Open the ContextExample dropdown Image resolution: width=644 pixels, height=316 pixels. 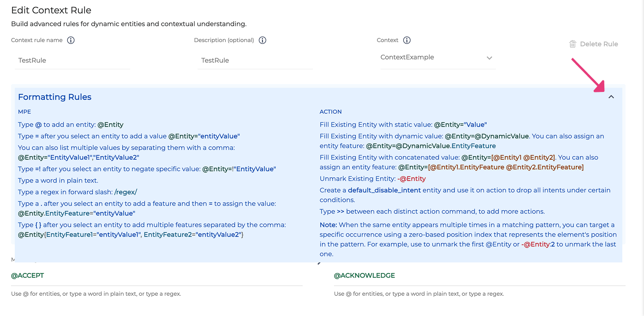point(438,58)
